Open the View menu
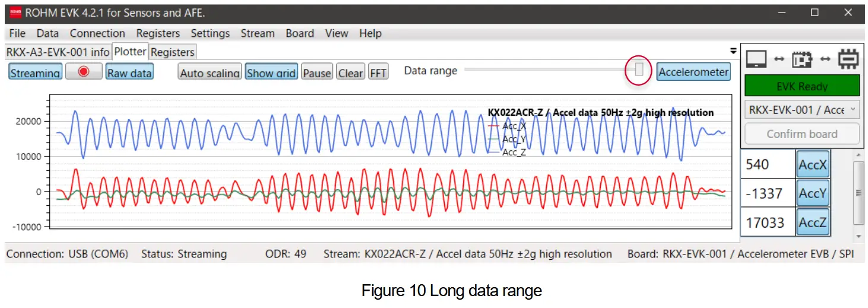The width and height of the screenshot is (868, 308). 337,33
